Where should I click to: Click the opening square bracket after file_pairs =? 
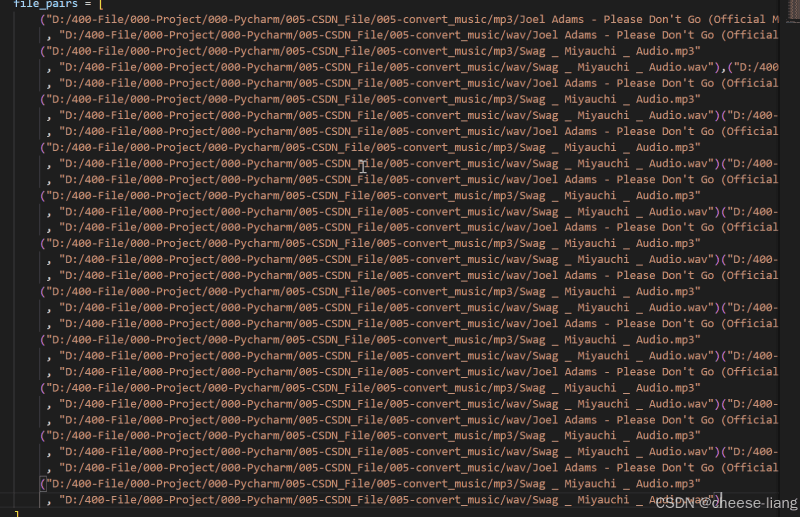coord(101,4)
